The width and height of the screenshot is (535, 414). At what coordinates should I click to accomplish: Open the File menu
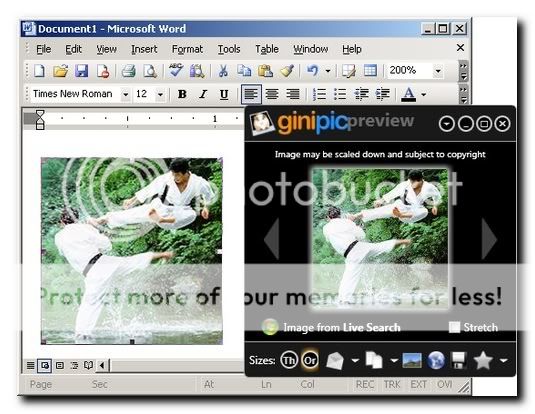[44, 49]
